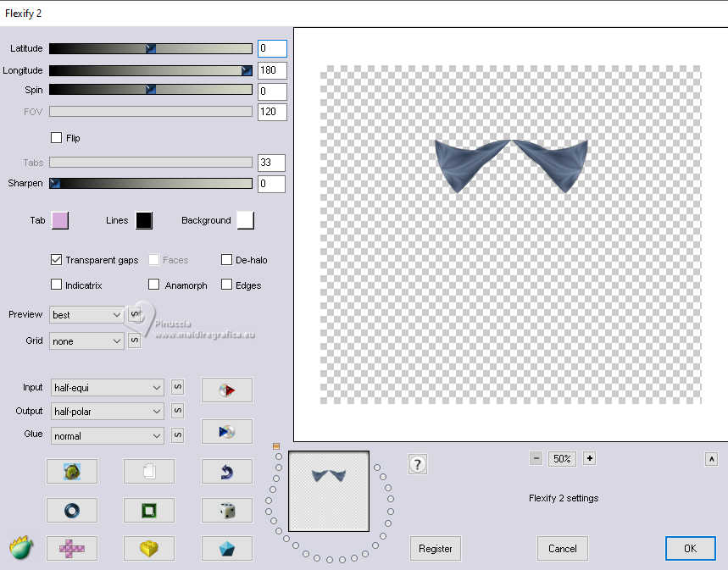The width and height of the screenshot is (728, 570).
Task: Click the green flaming orb logo
Action: [x=21, y=548]
